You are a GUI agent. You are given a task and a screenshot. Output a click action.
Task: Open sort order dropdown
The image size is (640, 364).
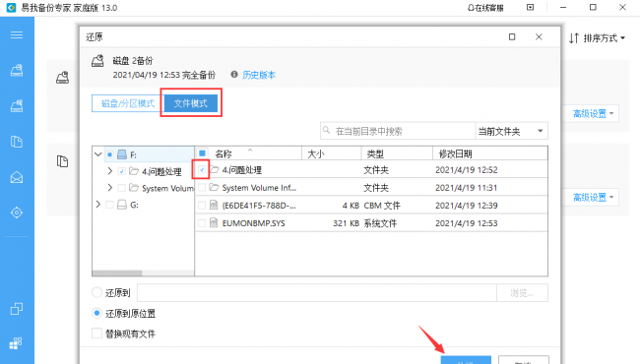pyautogui.click(x=597, y=38)
